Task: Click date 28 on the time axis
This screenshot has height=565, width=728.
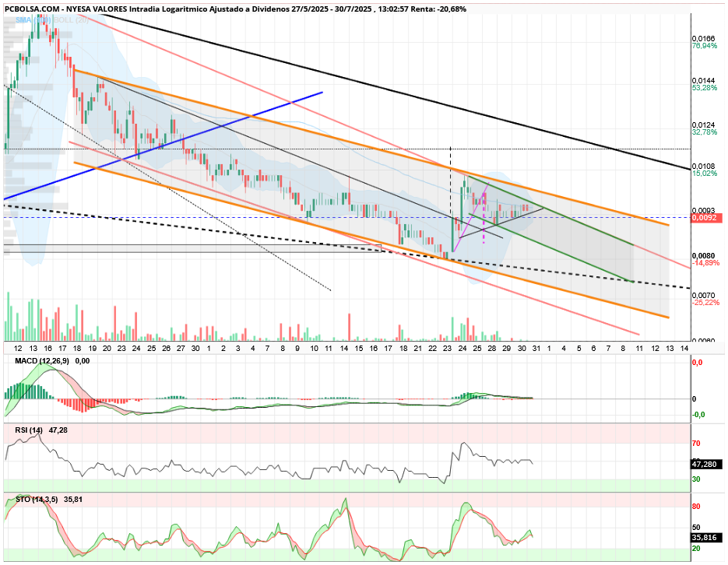Action: pos(491,349)
